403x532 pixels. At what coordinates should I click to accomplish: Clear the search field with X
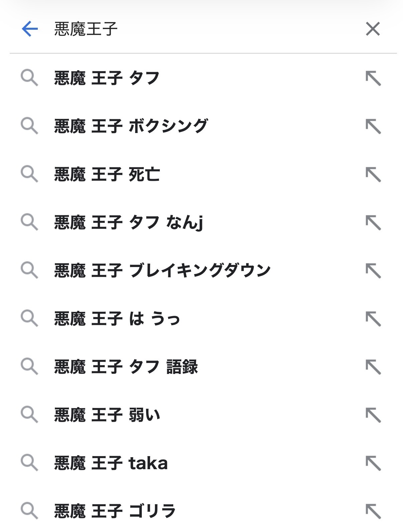[373, 29]
